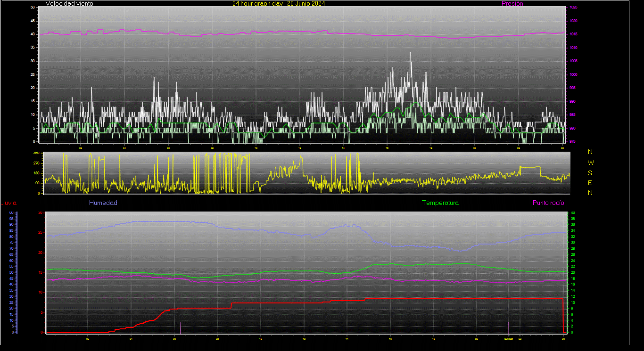Click '95' on the blue humidity axis
Viewport: 644px width, 351px height.
click(11, 219)
